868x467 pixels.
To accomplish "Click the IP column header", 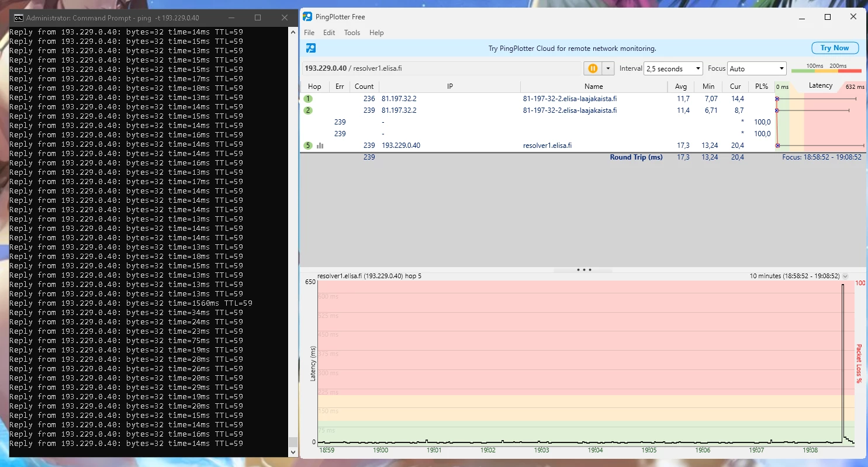I will (449, 87).
